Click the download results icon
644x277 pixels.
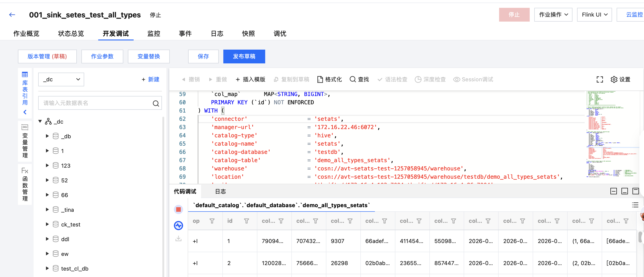(x=178, y=238)
